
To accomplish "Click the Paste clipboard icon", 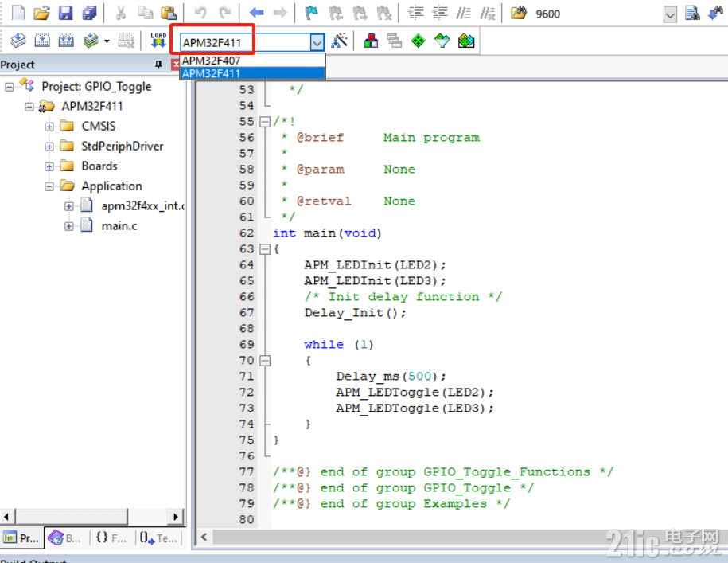I will pos(169,13).
